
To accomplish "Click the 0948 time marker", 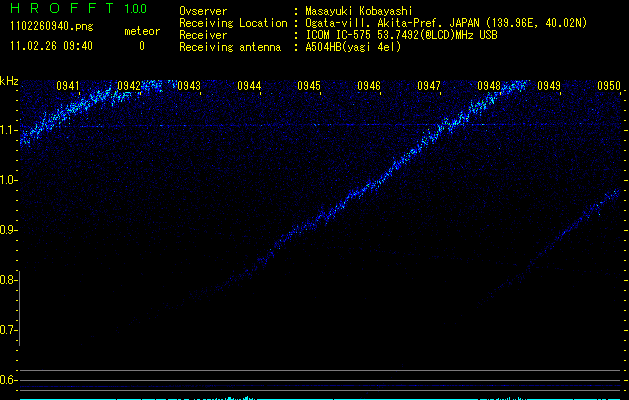I will coord(489,86).
